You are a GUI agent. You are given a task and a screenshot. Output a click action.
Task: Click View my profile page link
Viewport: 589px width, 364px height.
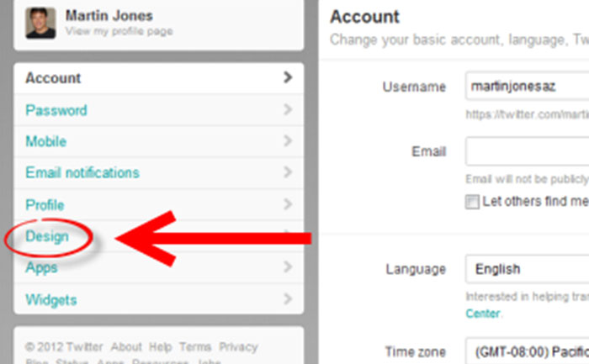[x=119, y=31]
